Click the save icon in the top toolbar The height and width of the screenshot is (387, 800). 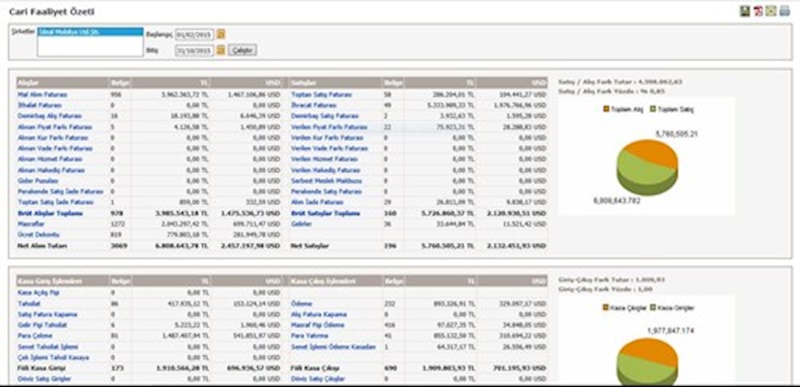[745, 11]
